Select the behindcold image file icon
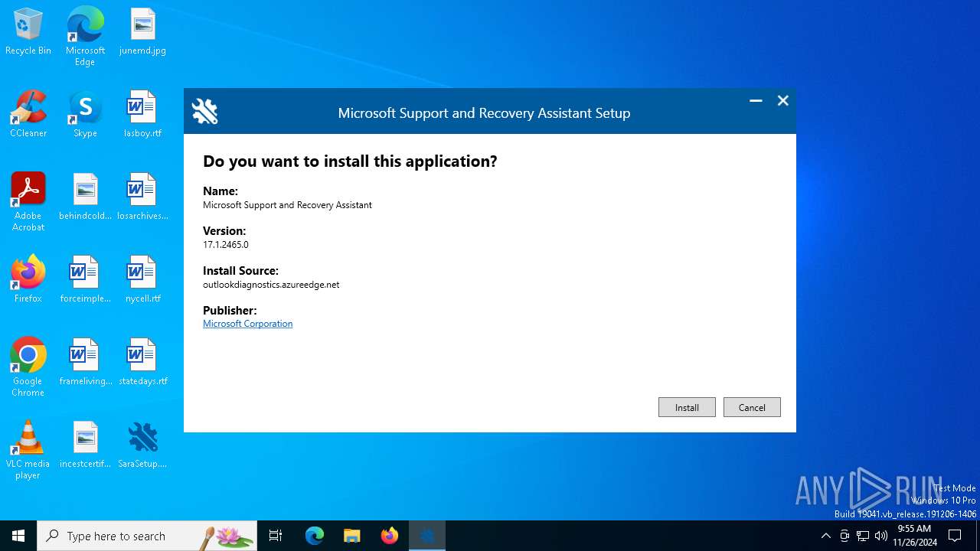Image resolution: width=980 pixels, height=551 pixels. (x=85, y=197)
